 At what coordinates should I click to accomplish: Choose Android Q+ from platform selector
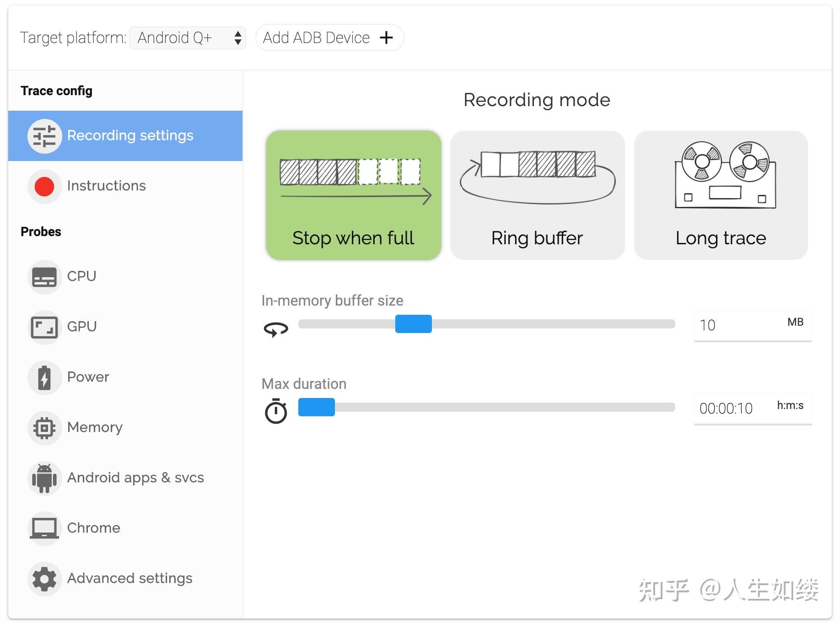coord(187,38)
